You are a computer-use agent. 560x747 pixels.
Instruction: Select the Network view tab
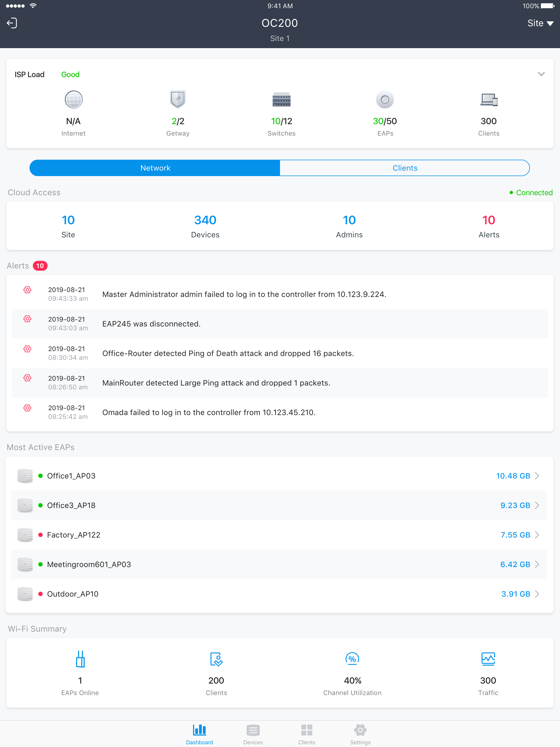[x=155, y=168]
